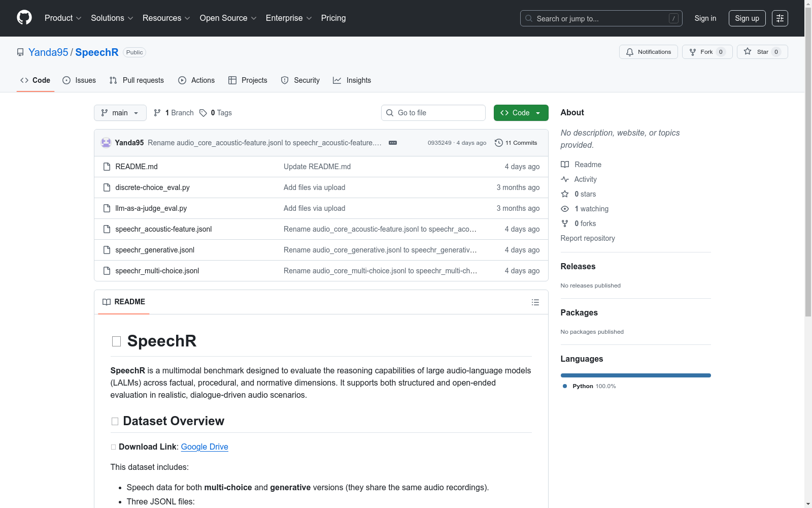Open the Notifications button

point(649,52)
